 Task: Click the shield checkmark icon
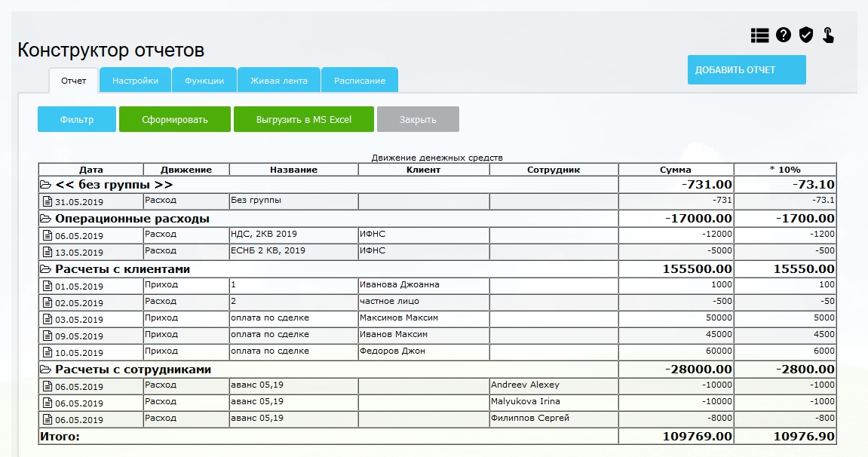tap(806, 35)
